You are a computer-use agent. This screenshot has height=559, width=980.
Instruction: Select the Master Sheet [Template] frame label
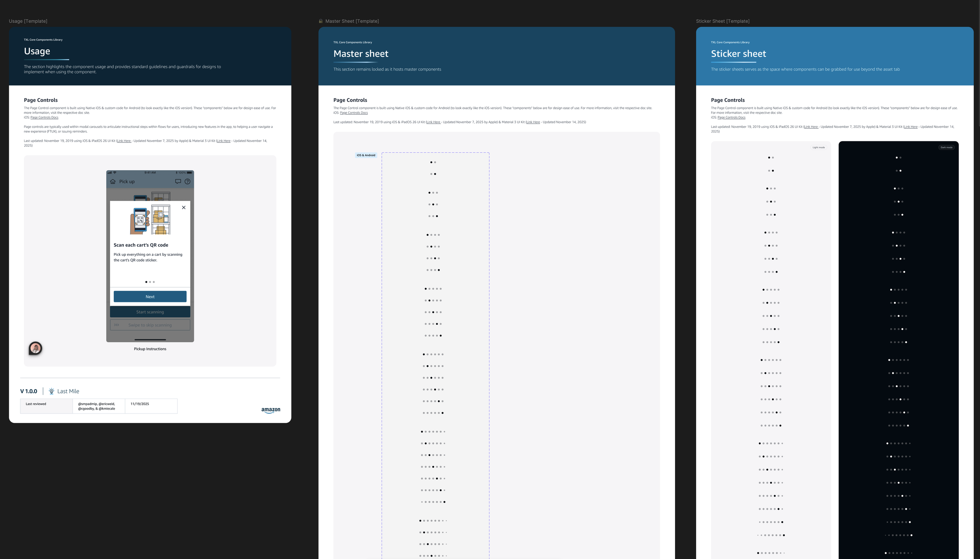[352, 21]
